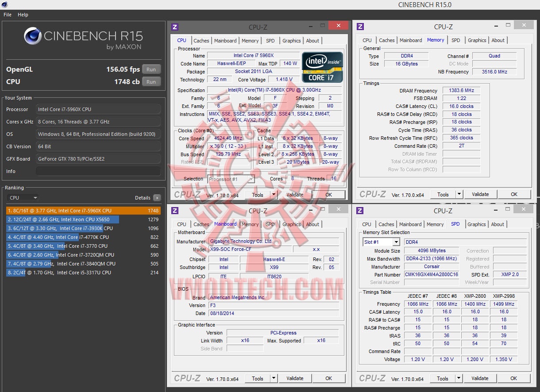Image resolution: width=540 pixels, height=392 pixels.
Task: Switch to Memory tab in Mainboard window
Action: pos(250,224)
